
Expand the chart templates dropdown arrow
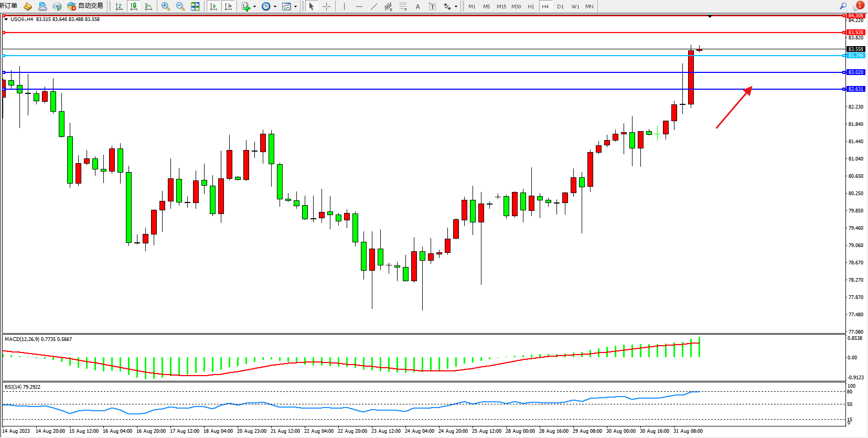point(296,7)
